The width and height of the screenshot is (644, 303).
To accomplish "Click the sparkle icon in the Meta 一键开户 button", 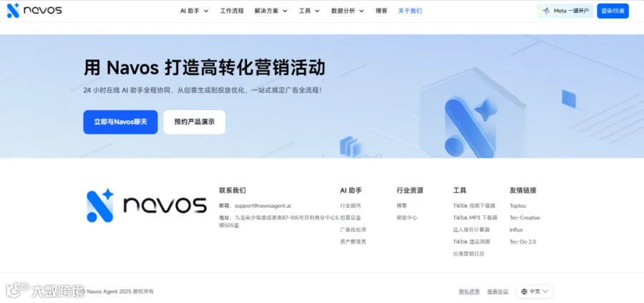I will click(x=546, y=11).
